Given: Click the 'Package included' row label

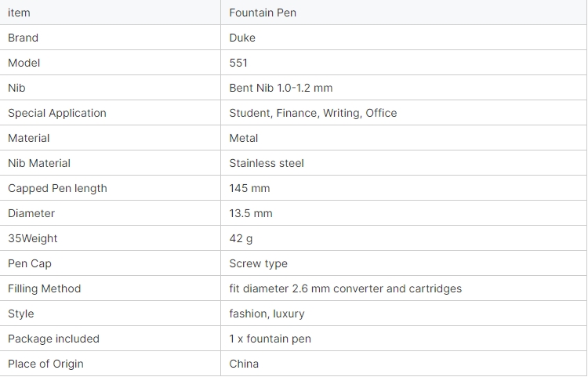Looking at the screenshot, I should (x=53, y=339).
